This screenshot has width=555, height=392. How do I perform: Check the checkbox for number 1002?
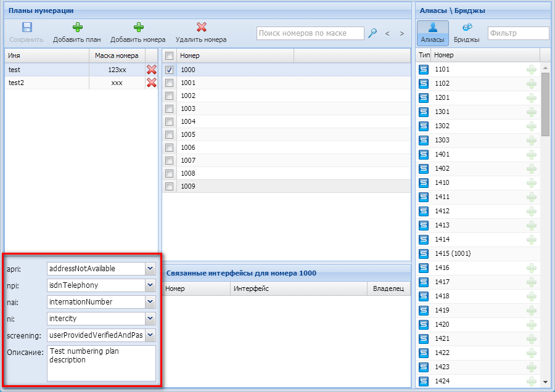tap(169, 96)
